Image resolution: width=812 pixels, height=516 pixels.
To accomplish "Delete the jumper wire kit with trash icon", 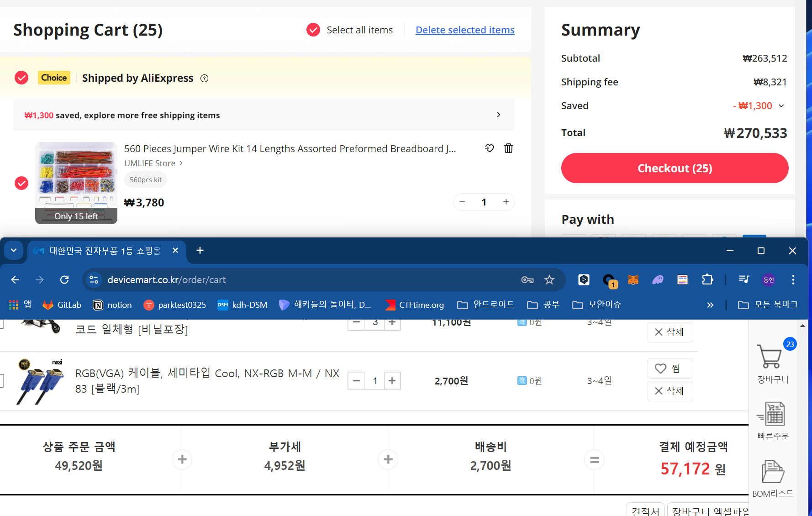I will 508,148.
